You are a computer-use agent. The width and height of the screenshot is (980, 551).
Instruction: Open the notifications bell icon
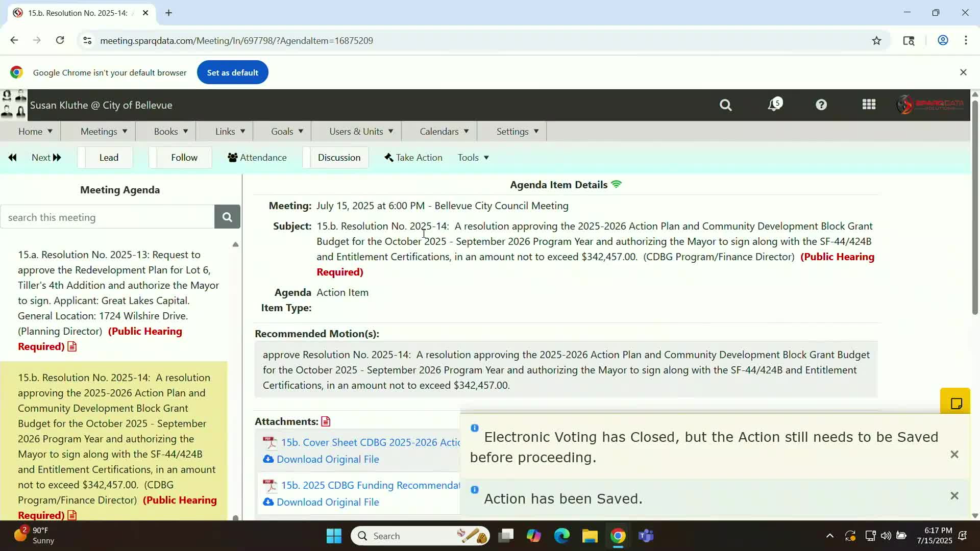(774, 105)
